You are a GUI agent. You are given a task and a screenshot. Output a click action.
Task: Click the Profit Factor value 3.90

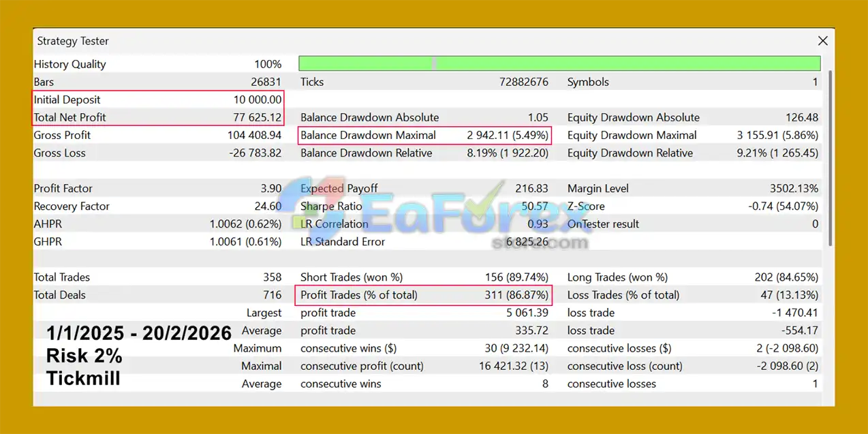270,188
